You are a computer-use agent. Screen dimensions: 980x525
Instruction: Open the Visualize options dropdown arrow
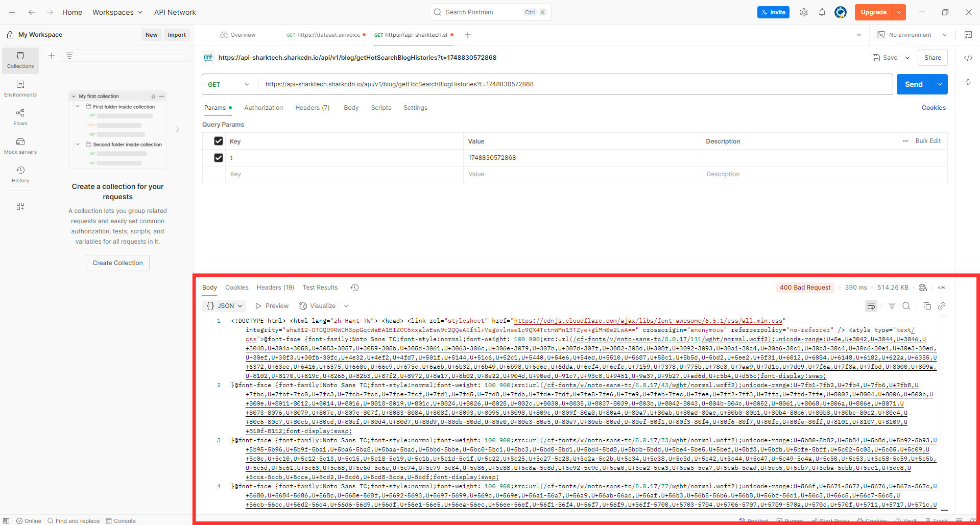pyautogui.click(x=346, y=306)
